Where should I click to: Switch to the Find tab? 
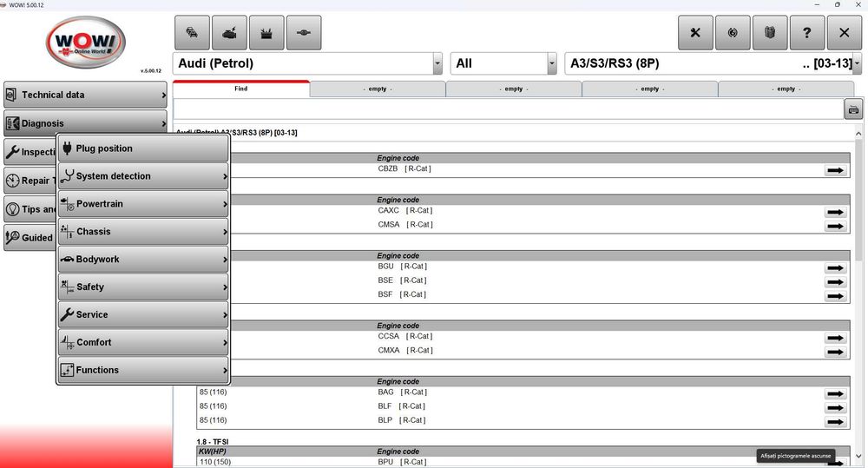click(x=240, y=89)
